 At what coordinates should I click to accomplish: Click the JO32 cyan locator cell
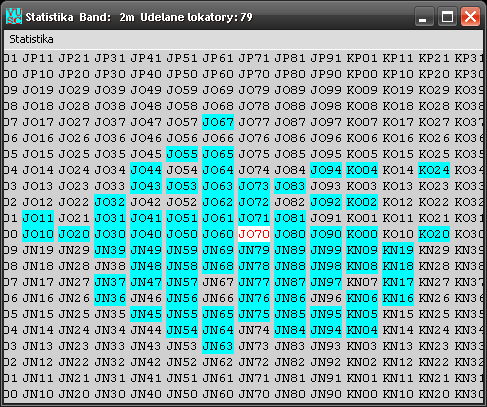(110, 202)
